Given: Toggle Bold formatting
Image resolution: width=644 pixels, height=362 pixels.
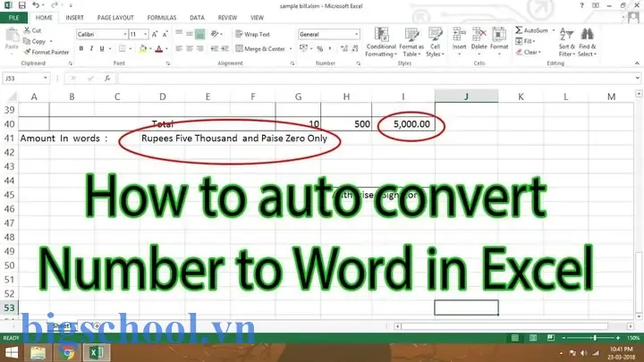Looking at the screenshot, I should tap(81, 48).
